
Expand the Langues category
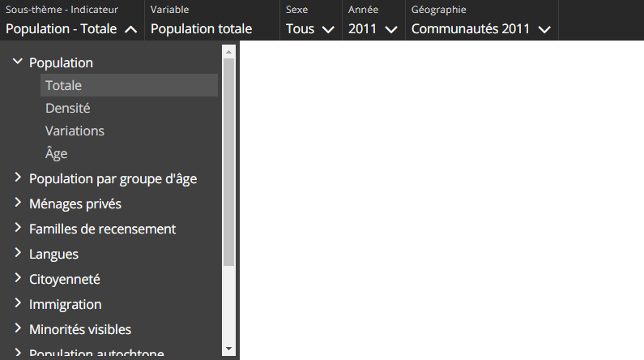18,254
